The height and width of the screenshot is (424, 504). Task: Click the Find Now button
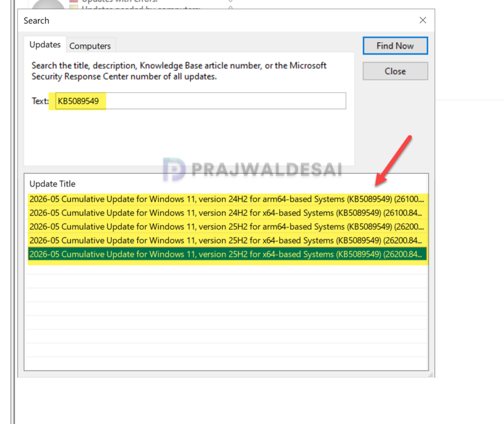tap(395, 46)
